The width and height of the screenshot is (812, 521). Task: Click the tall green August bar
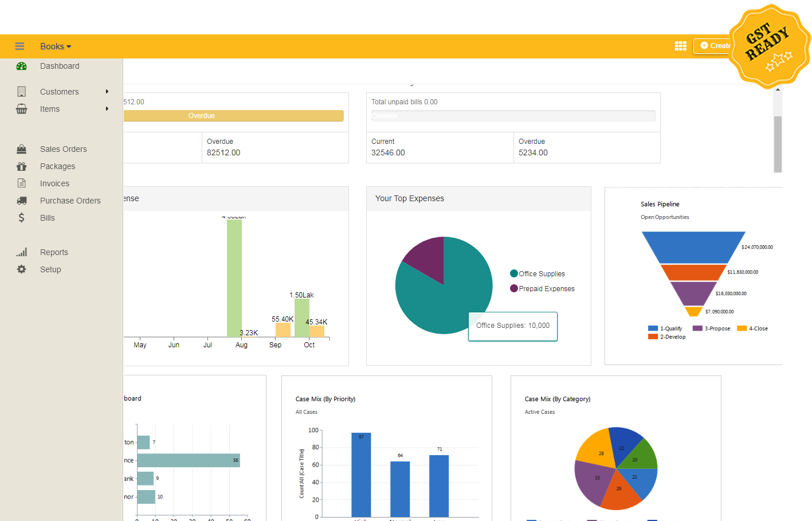(x=234, y=278)
